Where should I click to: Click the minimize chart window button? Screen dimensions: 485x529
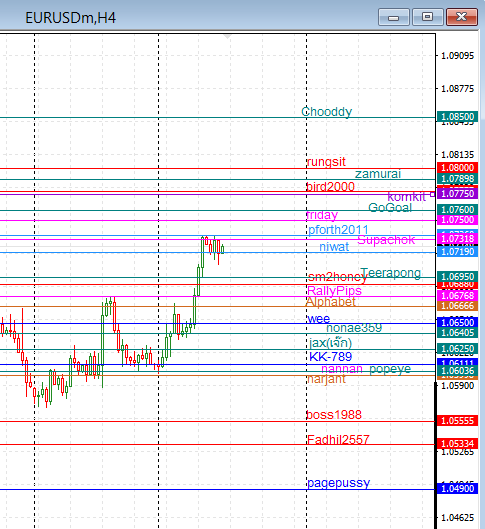click(x=394, y=17)
